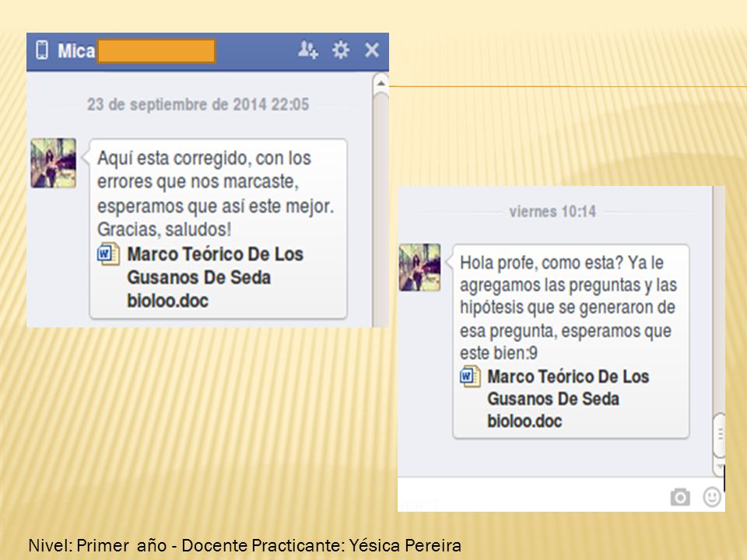Click sender avatar in right chat

coord(419,267)
